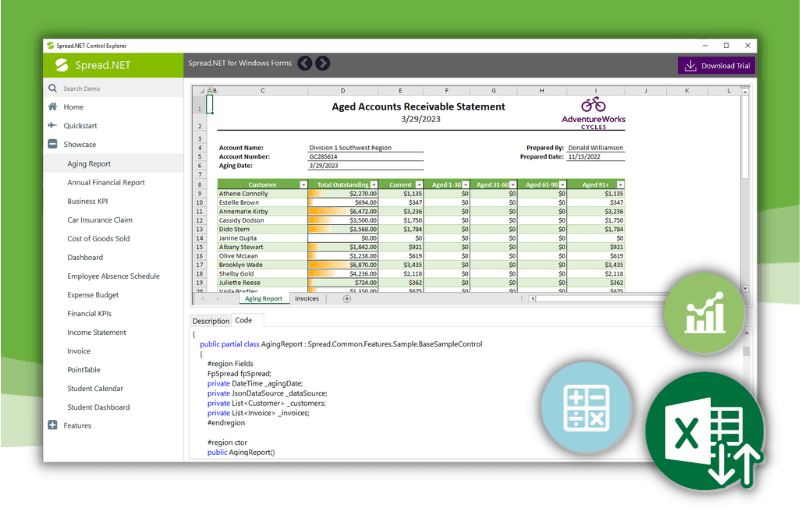Click the blue calculator overlay icon
800x510 pixels.
pyautogui.click(x=586, y=407)
